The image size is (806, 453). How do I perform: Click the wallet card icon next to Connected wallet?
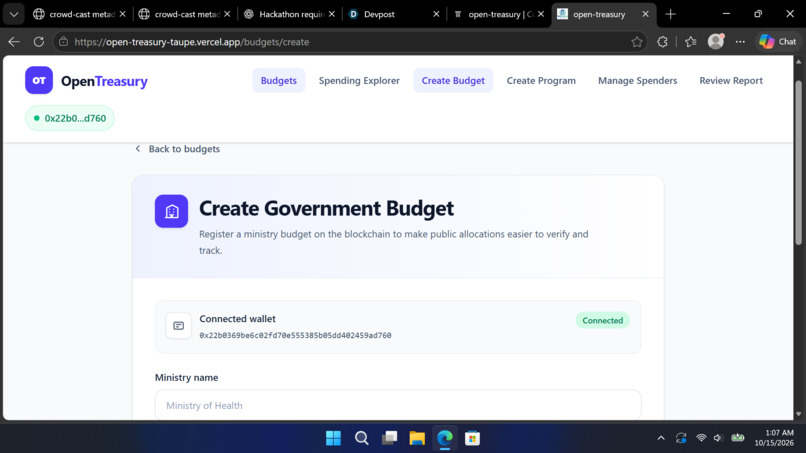[178, 325]
